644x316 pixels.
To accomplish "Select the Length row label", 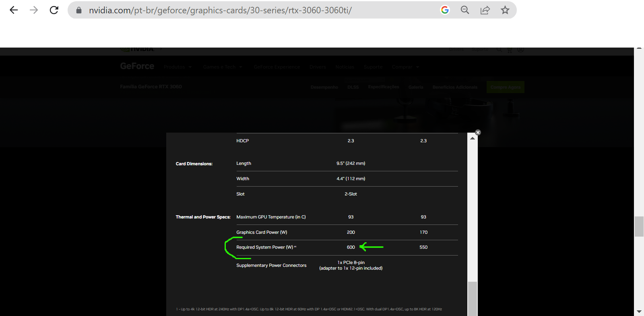I will (244, 163).
